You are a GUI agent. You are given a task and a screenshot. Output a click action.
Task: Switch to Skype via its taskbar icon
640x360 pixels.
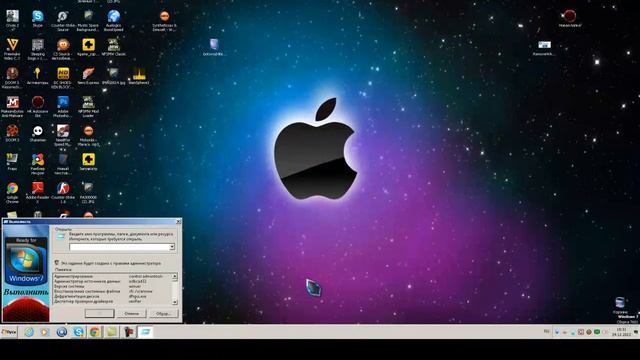coord(78,332)
